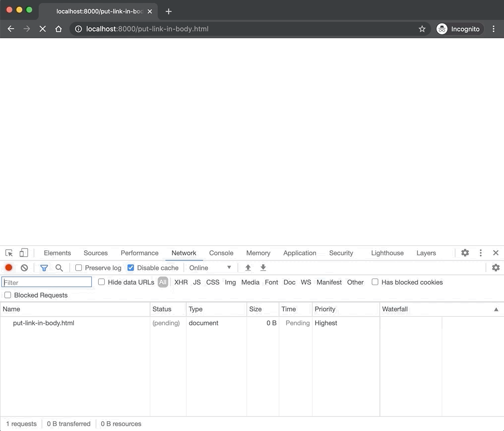Switch to the Memory panel
504x431 pixels.
[x=258, y=253]
